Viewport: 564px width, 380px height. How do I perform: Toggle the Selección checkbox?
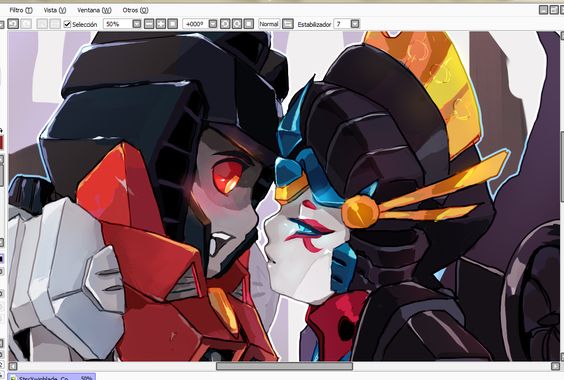67,24
